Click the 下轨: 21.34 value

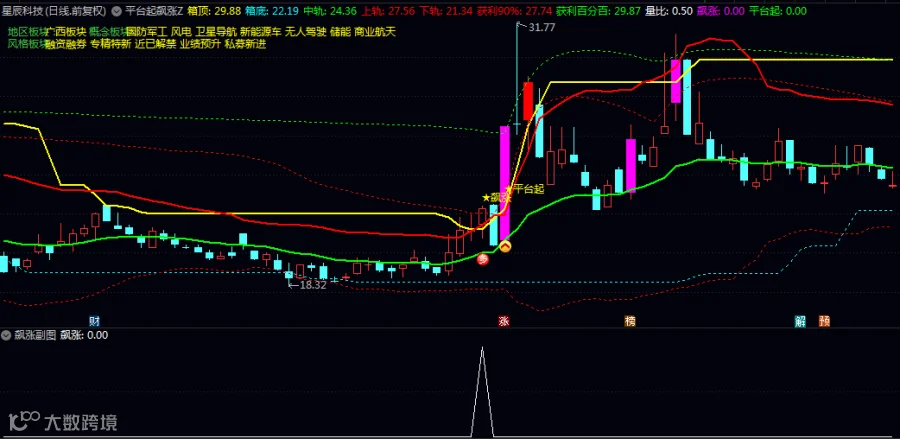coord(447,11)
